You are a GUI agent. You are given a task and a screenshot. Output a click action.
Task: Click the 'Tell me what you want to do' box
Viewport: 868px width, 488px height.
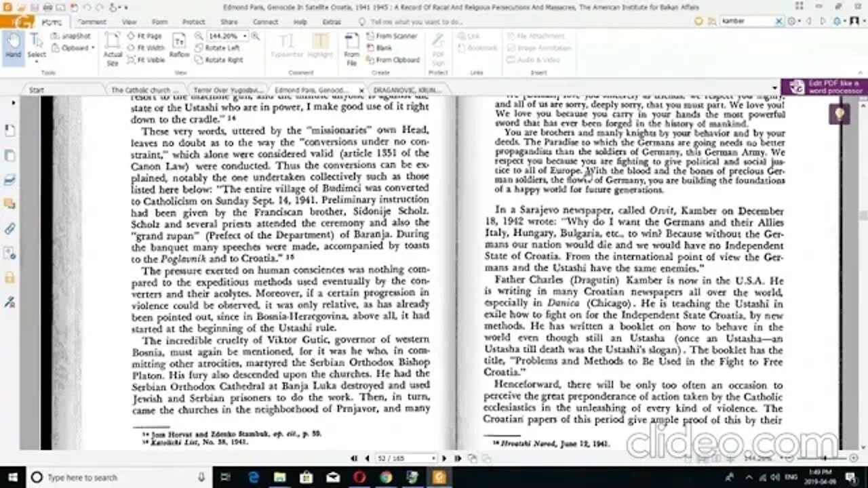[x=410, y=22]
